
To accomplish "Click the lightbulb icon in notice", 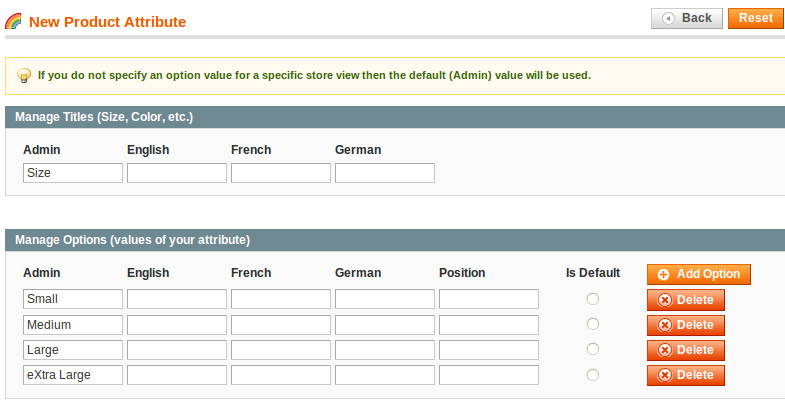I will point(24,76).
